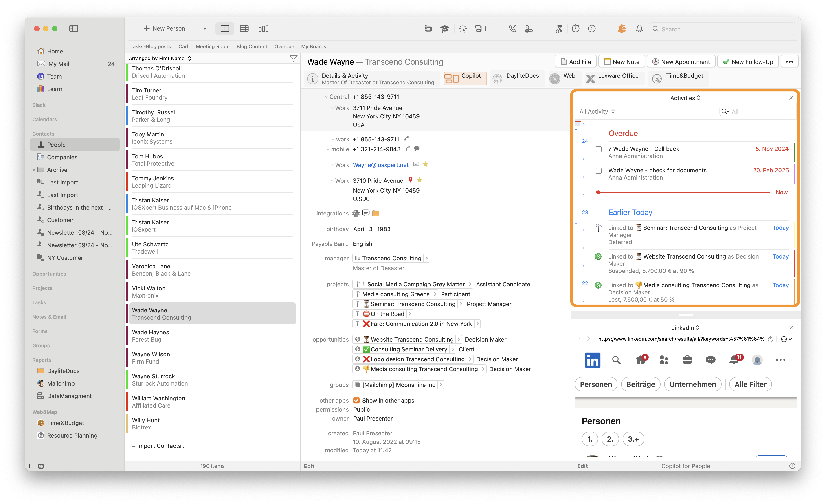The width and height of the screenshot is (826, 504).
Task: Open the Copilot layout toolbar icon
Action: pos(480,29)
